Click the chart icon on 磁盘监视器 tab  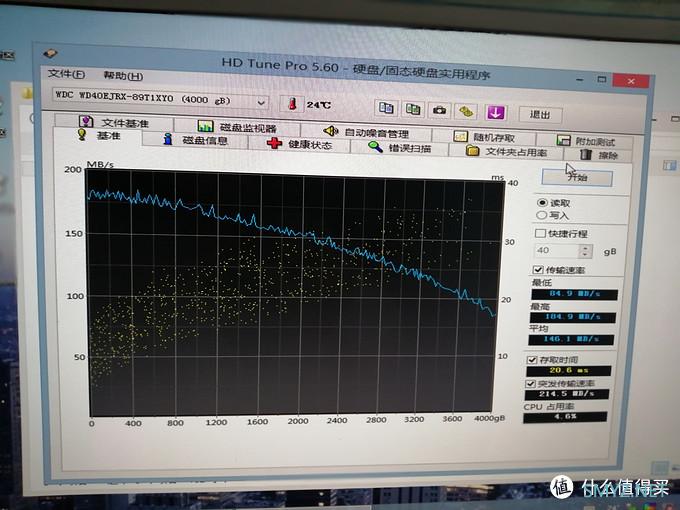click(x=205, y=126)
